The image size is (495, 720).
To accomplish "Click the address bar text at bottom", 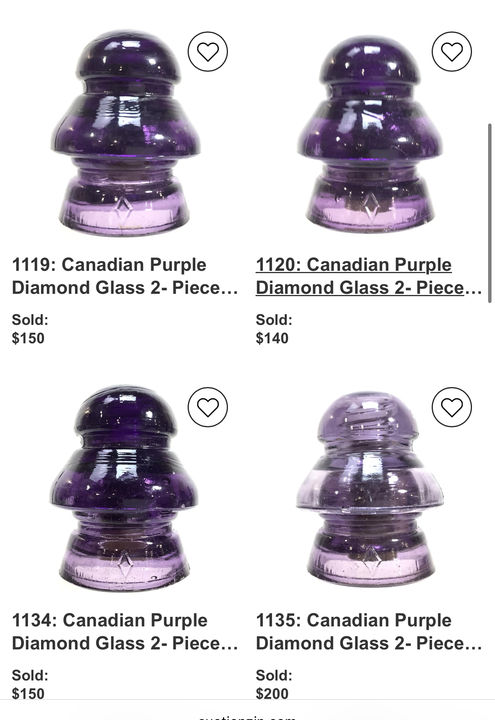I will pos(248,716).
